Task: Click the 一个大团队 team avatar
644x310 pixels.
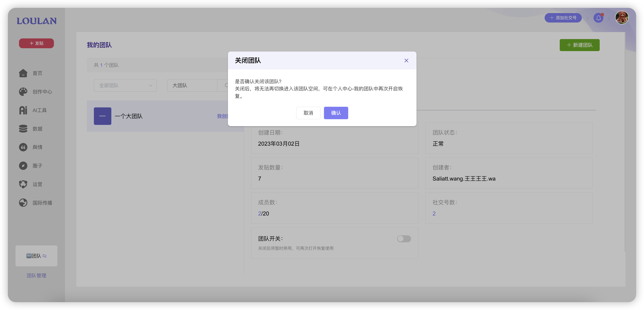Action: (103, 116)
